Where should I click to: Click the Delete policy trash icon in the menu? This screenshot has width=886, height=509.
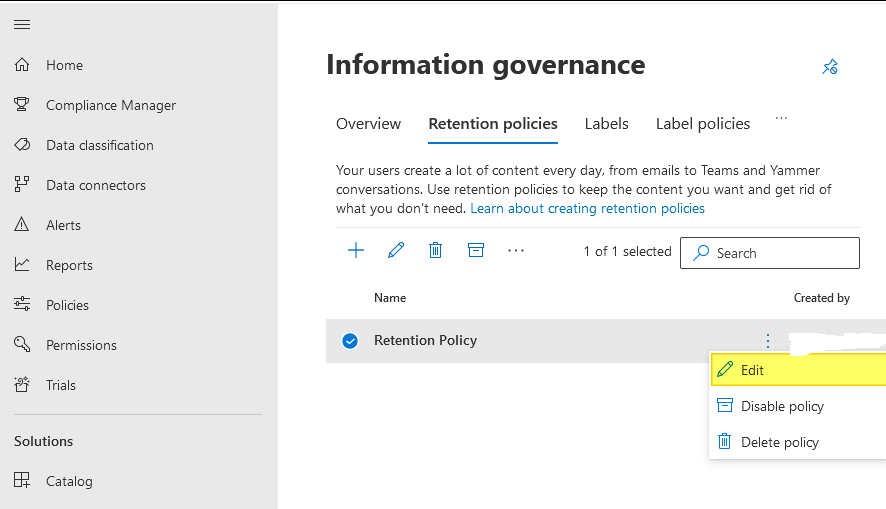click(724, 441)
